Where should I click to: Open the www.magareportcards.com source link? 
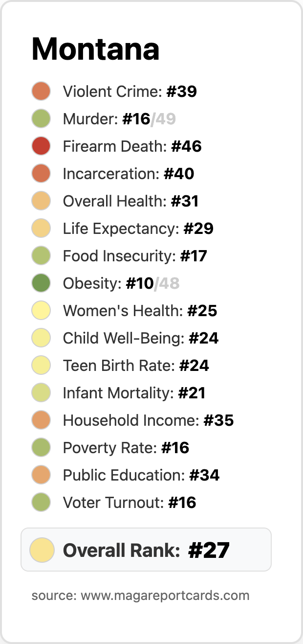165,596
